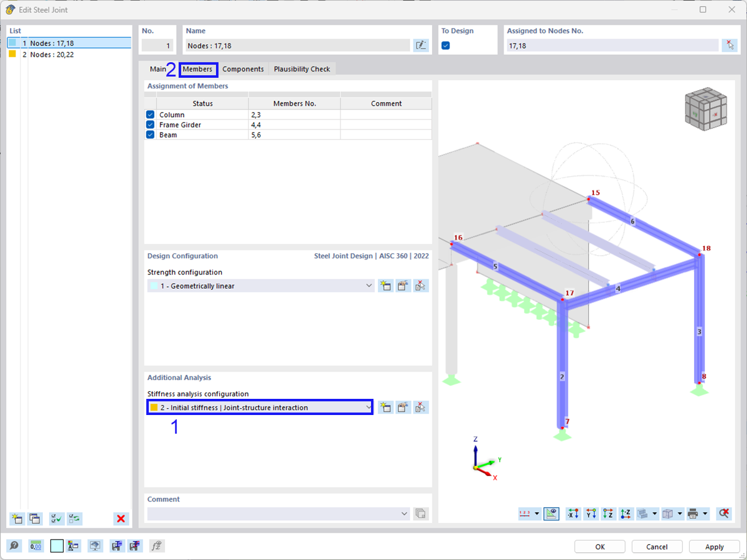Create new stiffness analysis configuration
Screen dimensions: 747x560
click(385, 408)
